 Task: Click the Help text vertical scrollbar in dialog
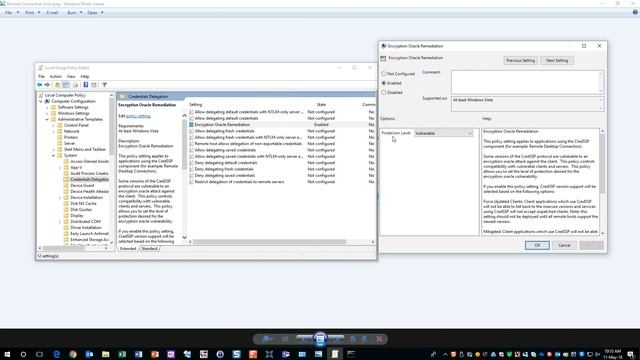602,163
